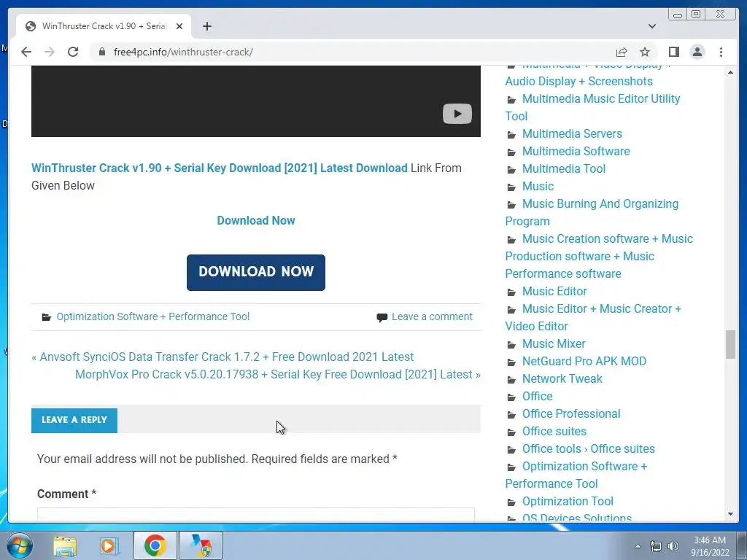Viewport: 747px width, 560px height.
Task: Open the Network Tweak category
Action: point(562,378)
